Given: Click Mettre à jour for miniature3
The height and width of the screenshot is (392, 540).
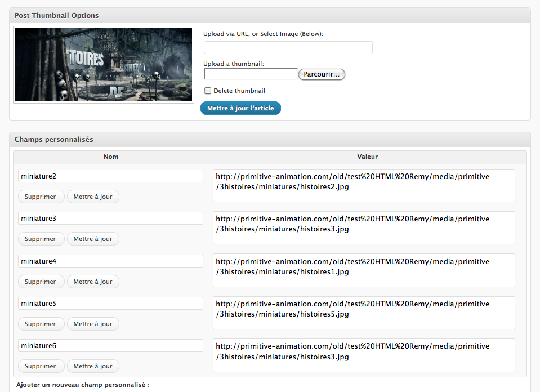Looking at the screenshot, I should coord(93,239).
